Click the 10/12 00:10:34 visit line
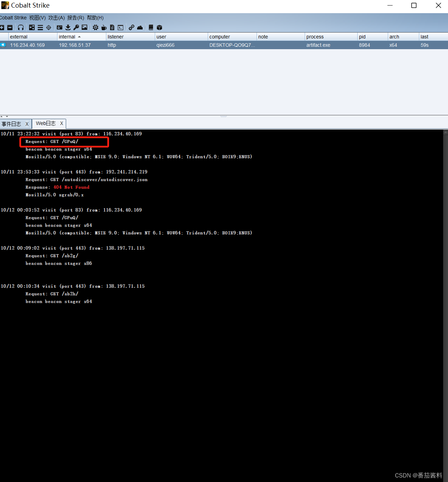The height and width of the screenshot is (482, 448). click(x=73, y=286)
